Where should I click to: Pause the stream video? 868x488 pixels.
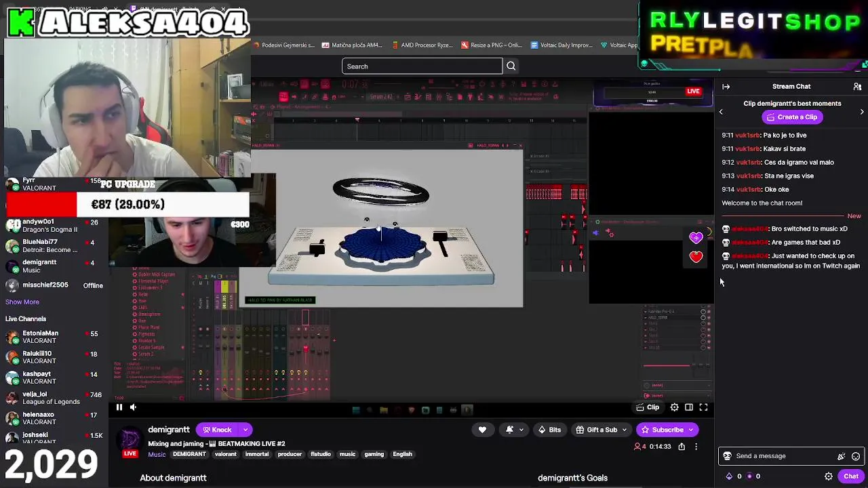pos(119,407)
